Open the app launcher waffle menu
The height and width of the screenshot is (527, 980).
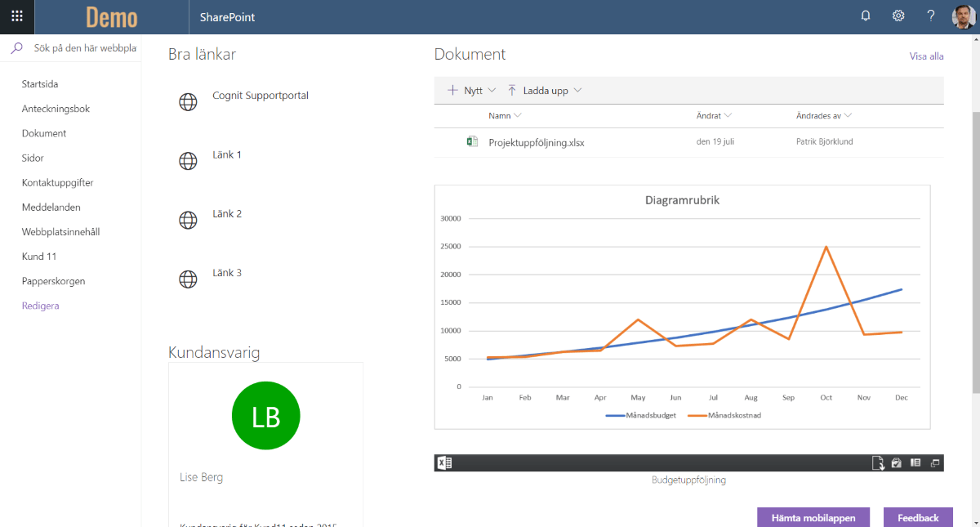pyautogui.click(x=17, y=16)
